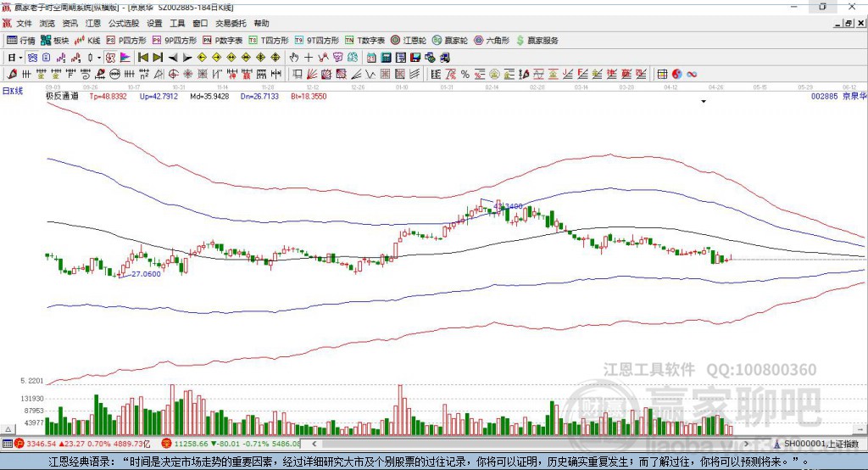The width and height of the screenshot is (868, 470).
Task: Click the 极反通道 indicator label
Action: pyautogui.click(x=62, y=96)
